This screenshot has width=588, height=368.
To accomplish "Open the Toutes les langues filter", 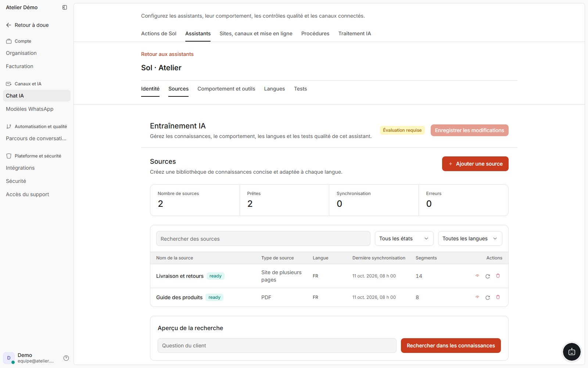I will 470,238.
